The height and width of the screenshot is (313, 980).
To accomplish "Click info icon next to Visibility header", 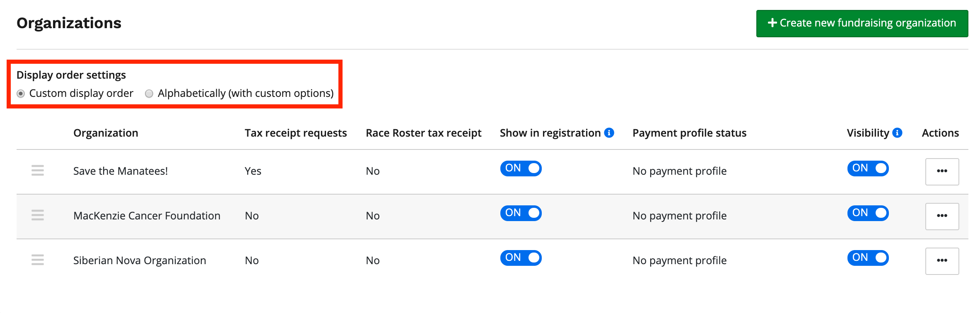I will pyautogui.click(x=897, y=132).
